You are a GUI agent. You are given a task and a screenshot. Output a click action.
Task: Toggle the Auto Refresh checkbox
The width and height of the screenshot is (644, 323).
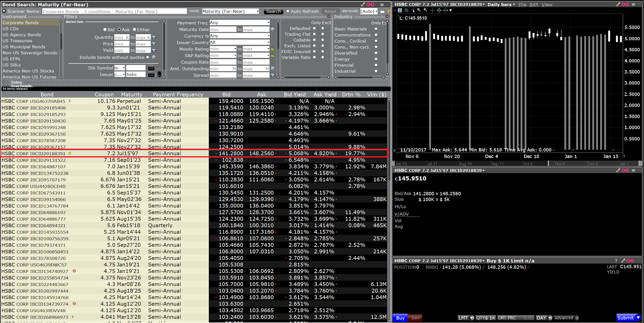[x=288, y=11]
